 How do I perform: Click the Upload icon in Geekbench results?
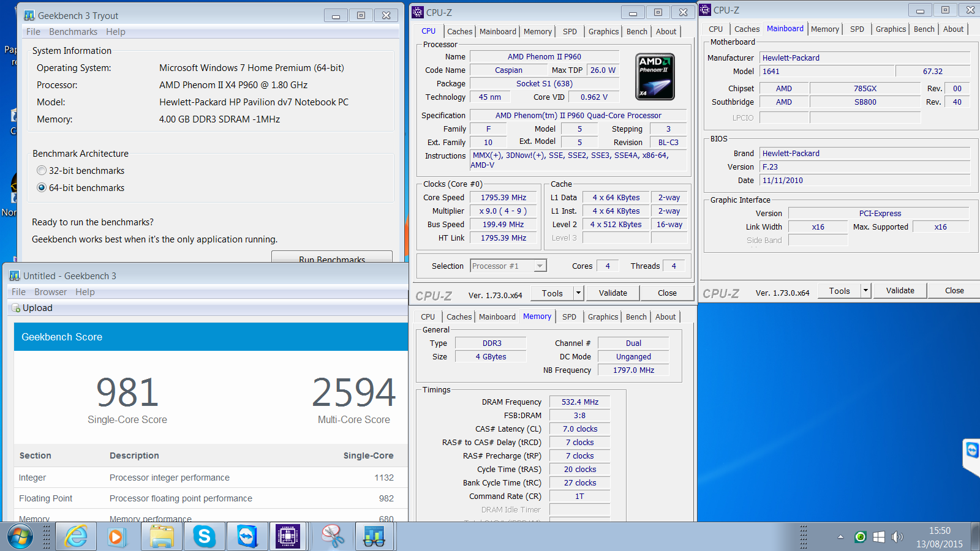16,308
